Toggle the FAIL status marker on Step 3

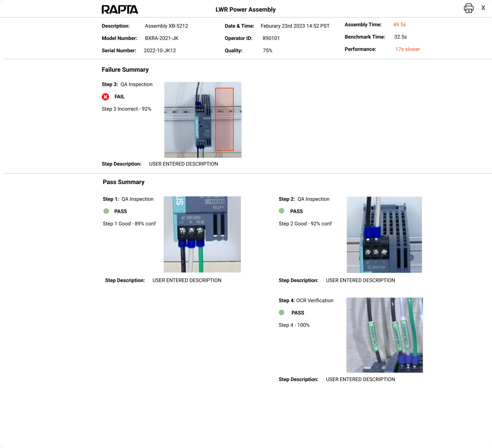click(105, 97)
